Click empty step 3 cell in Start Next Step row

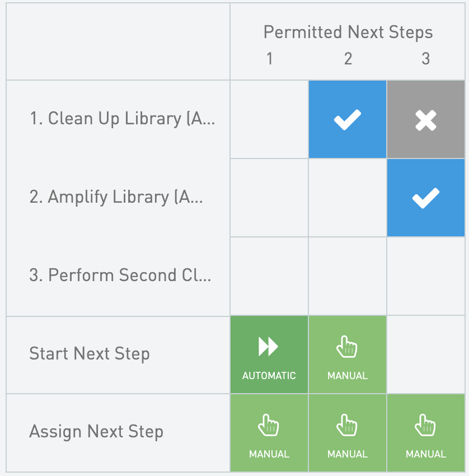click(425, 354)
